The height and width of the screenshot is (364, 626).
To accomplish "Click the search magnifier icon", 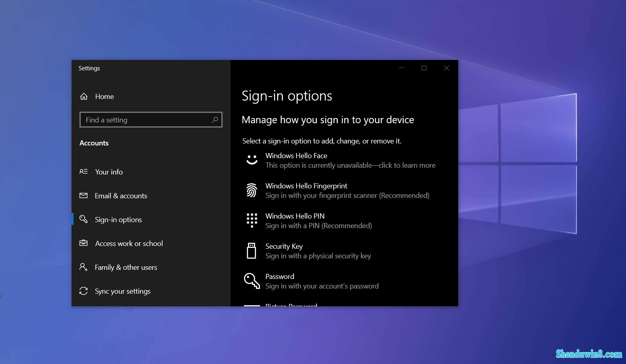I will coord(215,120).
